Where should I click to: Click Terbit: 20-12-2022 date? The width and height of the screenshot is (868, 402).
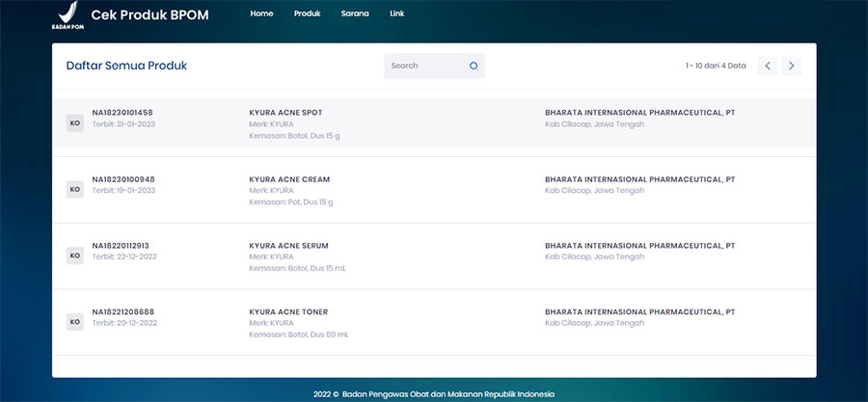point(124,323)
